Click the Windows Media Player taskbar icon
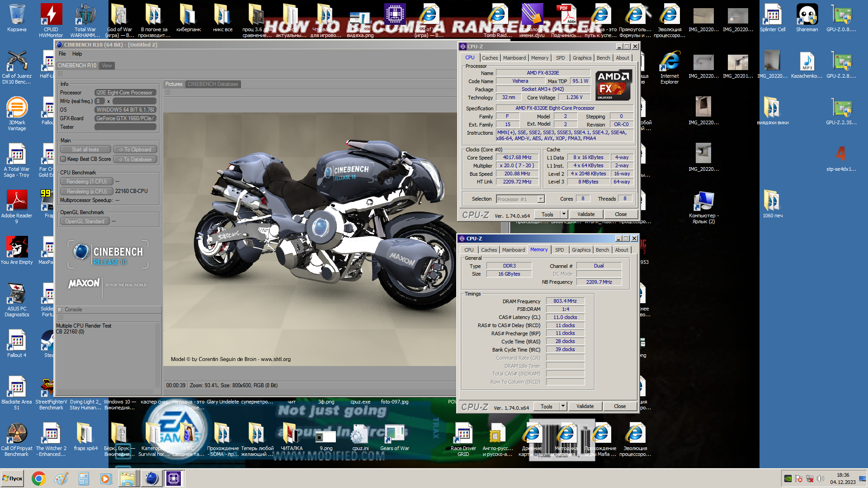Image resolution: width=868 pixels, height=488 pixels. [x=106, y=479]
